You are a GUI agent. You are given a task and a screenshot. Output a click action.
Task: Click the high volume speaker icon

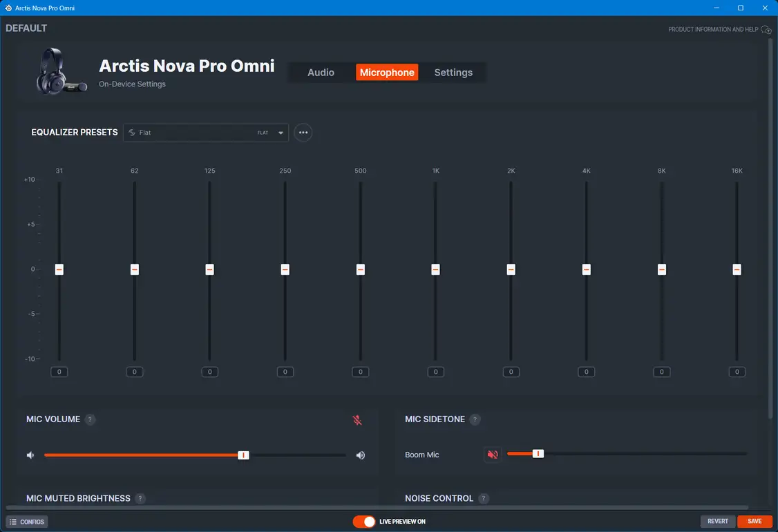point(361,455)
